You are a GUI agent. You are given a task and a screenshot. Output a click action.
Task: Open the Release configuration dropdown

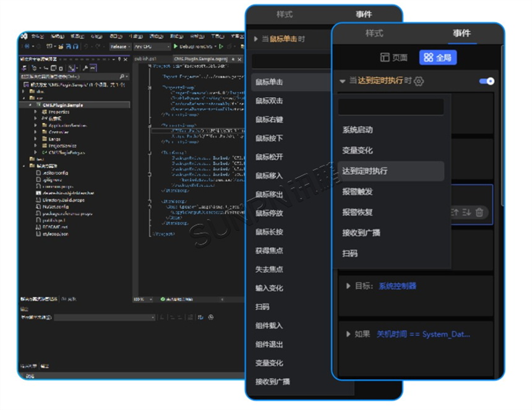point(119,46)
